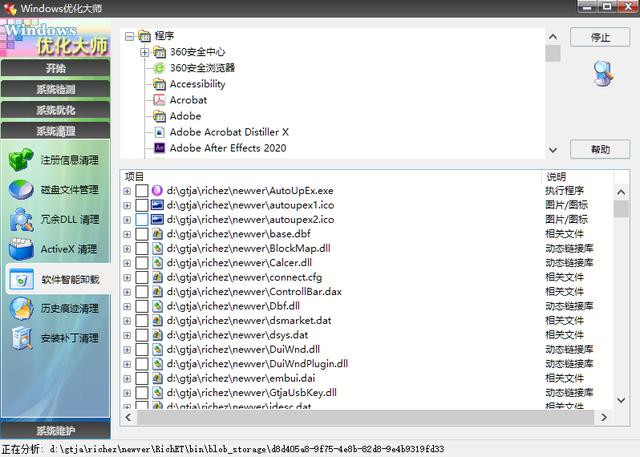Expand the DuiWndPlugin.dll list row
Image resolution: width=640 pixels, height=457 pixels.
[127, 364]
